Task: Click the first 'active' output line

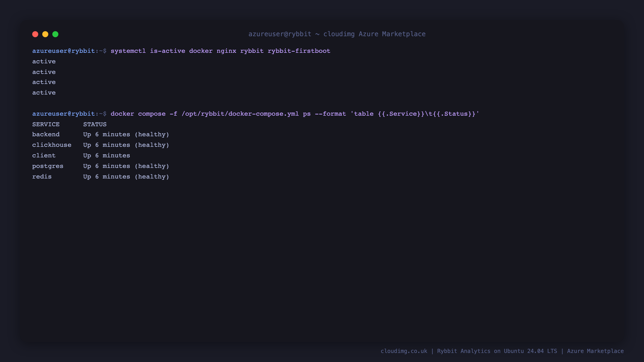Action: 44,61
